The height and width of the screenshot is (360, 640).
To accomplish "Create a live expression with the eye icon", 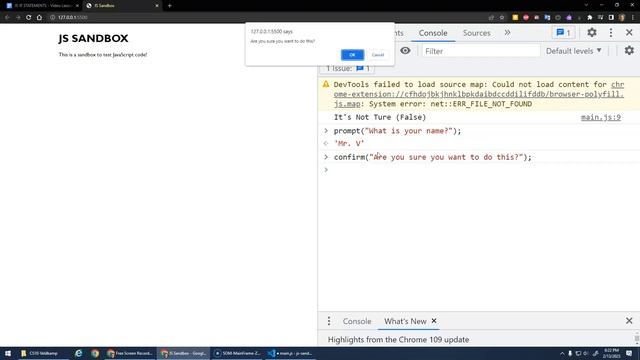I will pyautogui.click(x=405, y=51).
